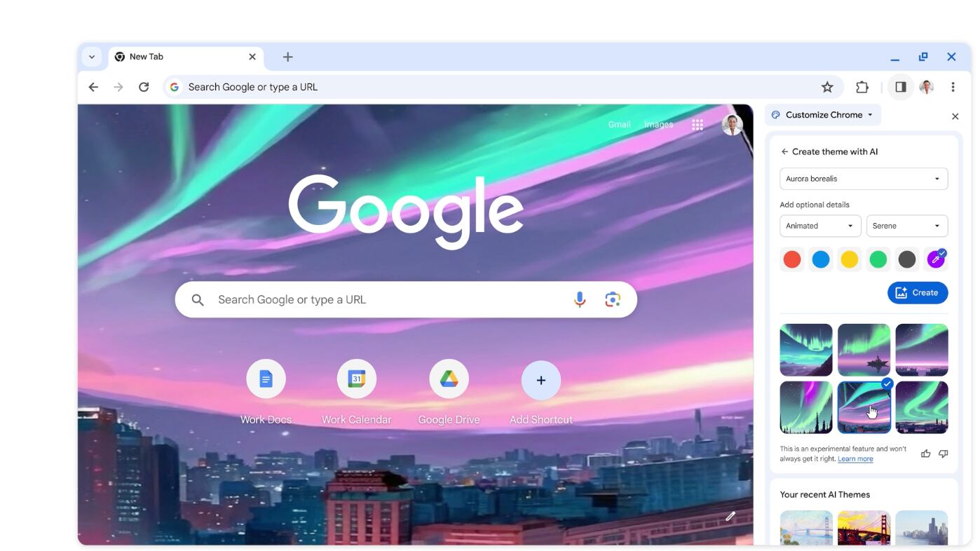Viewport: 980px width, 551px height.
Task: Click Google account avatar on page
Action: click(x=732, y=125)
